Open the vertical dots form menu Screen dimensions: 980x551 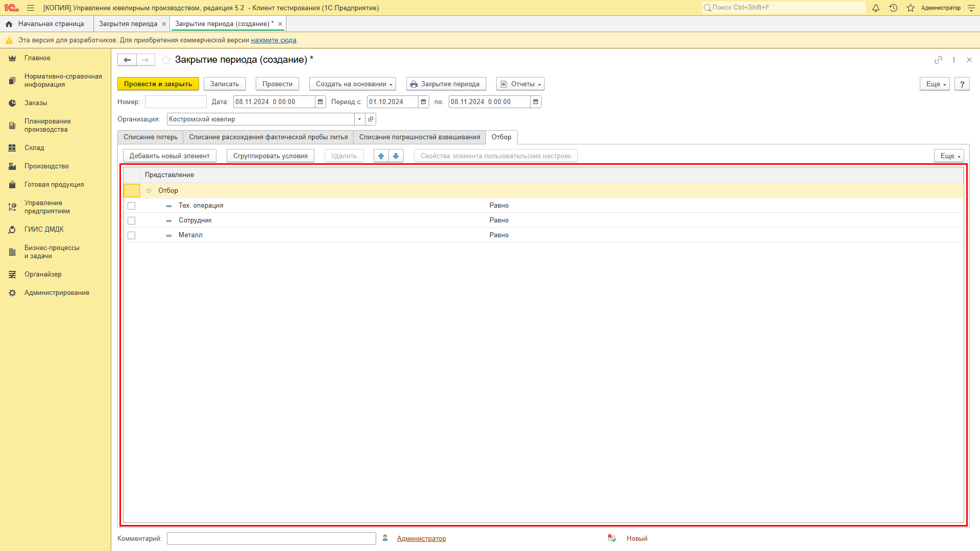pos(954,60)
